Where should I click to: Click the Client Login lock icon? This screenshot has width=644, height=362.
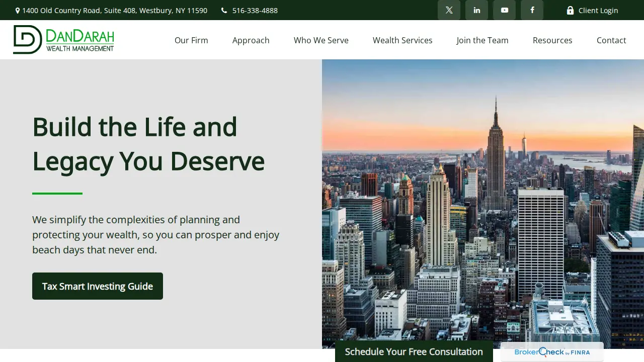pos(570,10)
